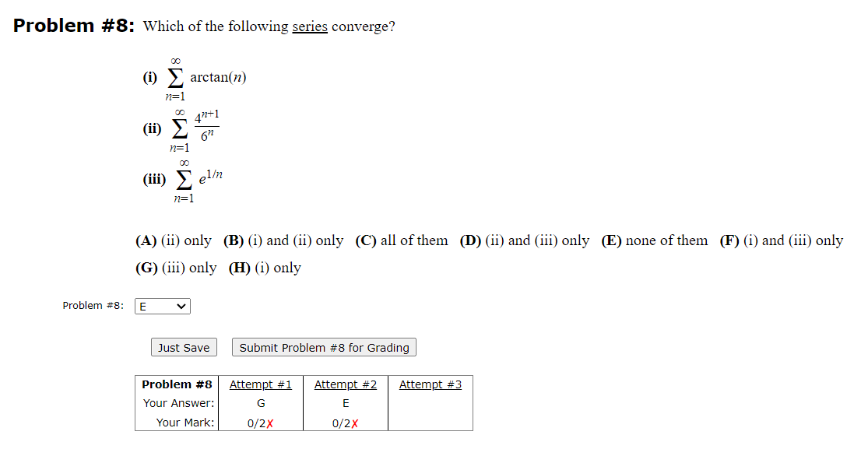Click the Just Save button
This screenshot has height=456, width=868.
[x=184, y=347]
